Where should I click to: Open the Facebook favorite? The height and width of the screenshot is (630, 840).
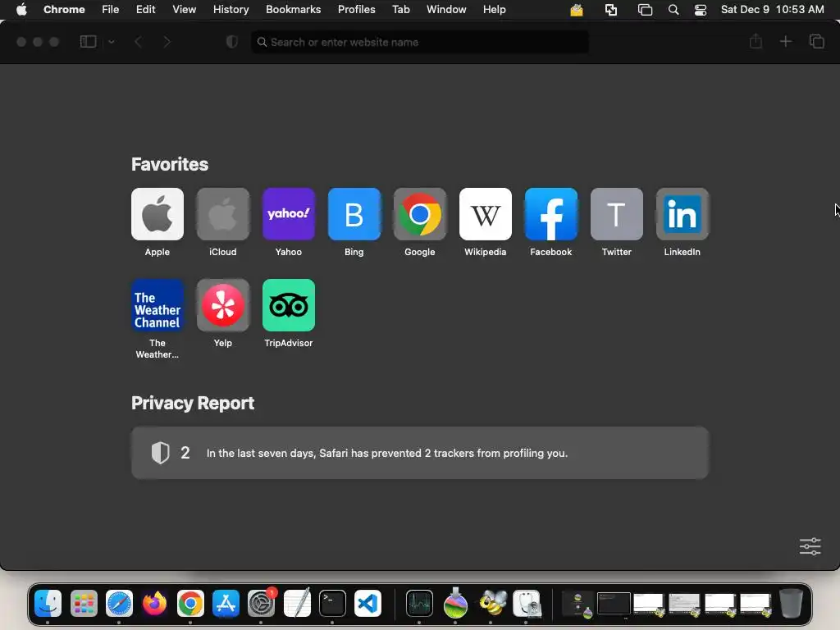click(x=550, y=214)
